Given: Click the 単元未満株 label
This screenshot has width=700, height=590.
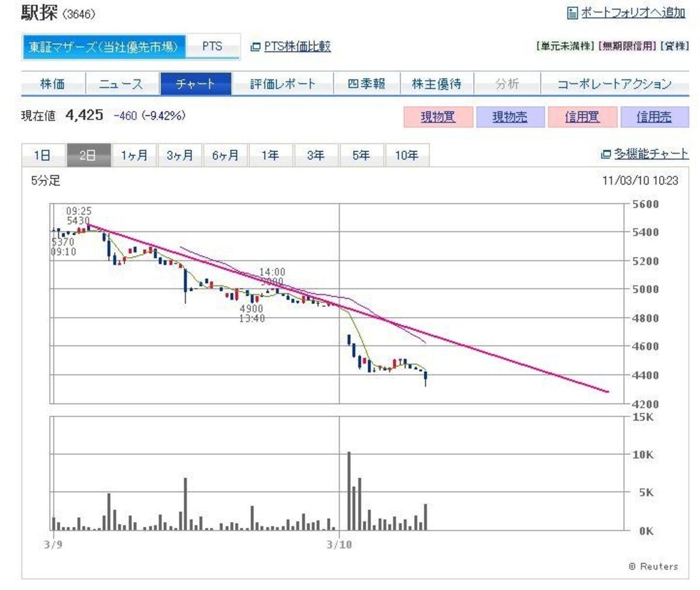Looking at the screenshot, I should 566,47.
